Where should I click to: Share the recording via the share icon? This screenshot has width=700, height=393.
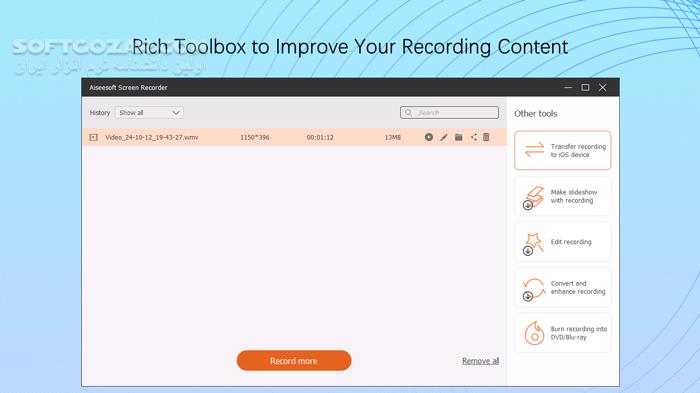point(473,137)
